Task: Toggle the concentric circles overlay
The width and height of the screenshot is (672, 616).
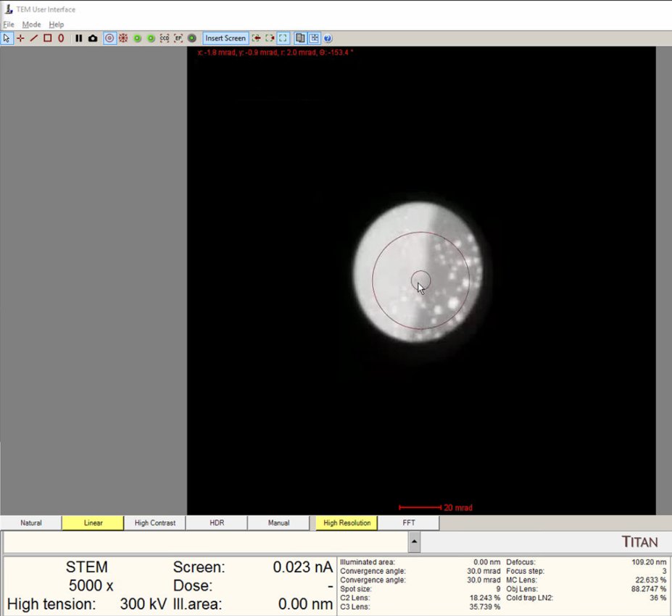Action: 109,38
